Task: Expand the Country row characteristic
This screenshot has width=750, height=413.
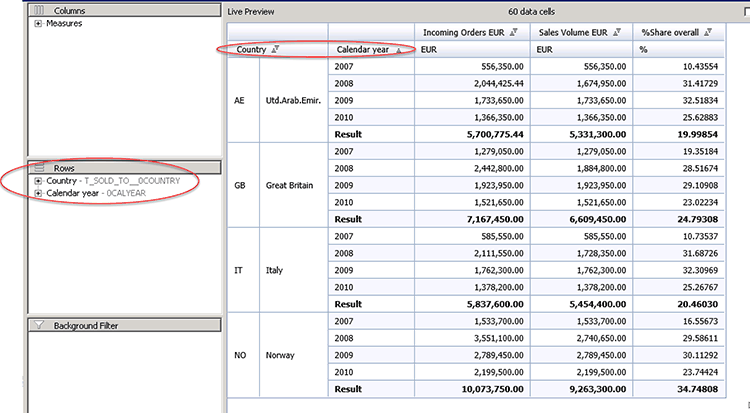Action: click(x=38, y=181)
